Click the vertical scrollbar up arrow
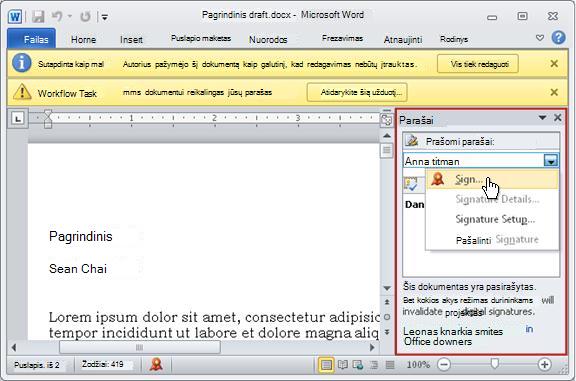The width and height of the screenshot is (576, 381). [x=387, y=136]
